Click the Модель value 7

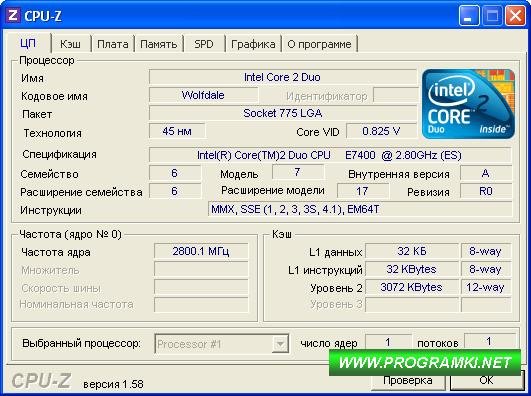click(x=297, y=172)
